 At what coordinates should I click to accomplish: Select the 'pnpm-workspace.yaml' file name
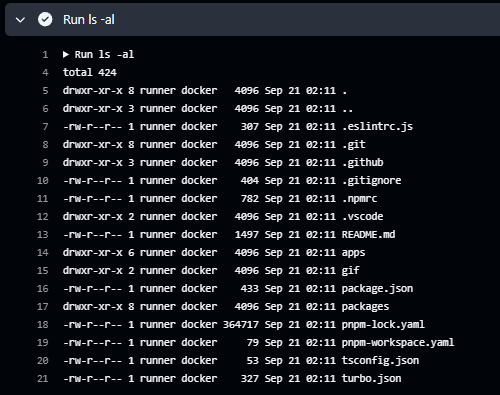(398, 343)
